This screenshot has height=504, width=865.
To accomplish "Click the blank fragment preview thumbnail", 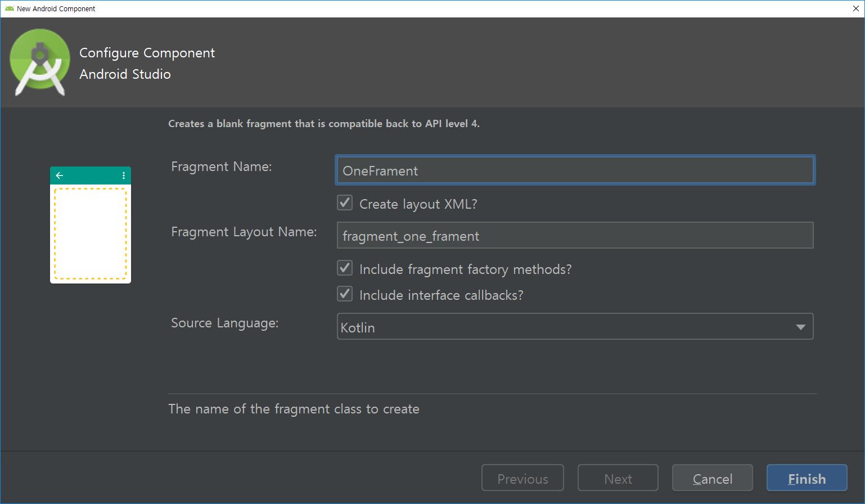I will click(x=91, y=225).
